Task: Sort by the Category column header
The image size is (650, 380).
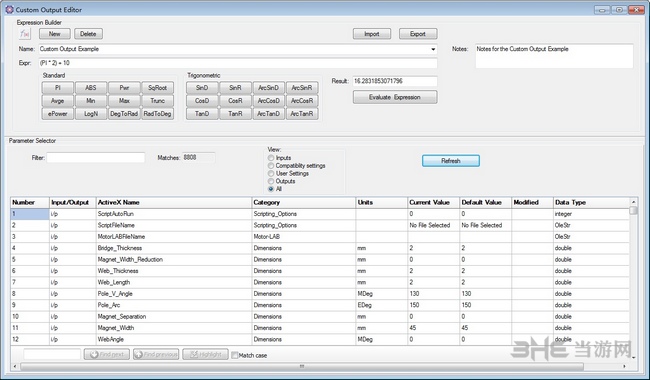Action: 303,203
